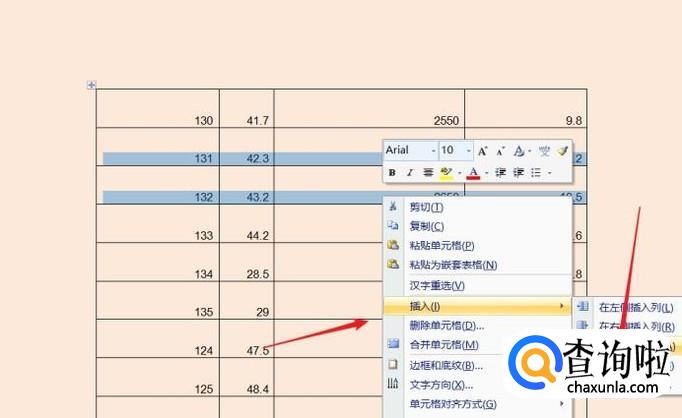
Task: Click table cell containing 125
Action: point(158,377)
